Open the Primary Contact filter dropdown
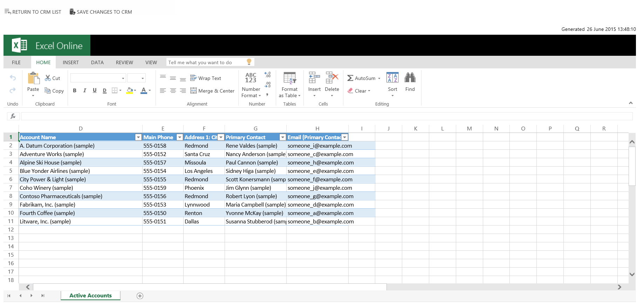 click(x=282, y=137)
